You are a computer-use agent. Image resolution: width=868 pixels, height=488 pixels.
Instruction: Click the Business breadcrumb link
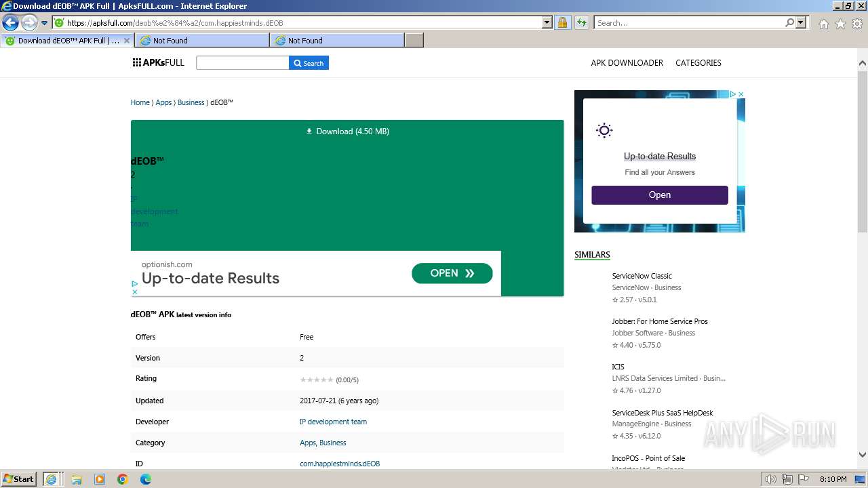coord(191,102)
